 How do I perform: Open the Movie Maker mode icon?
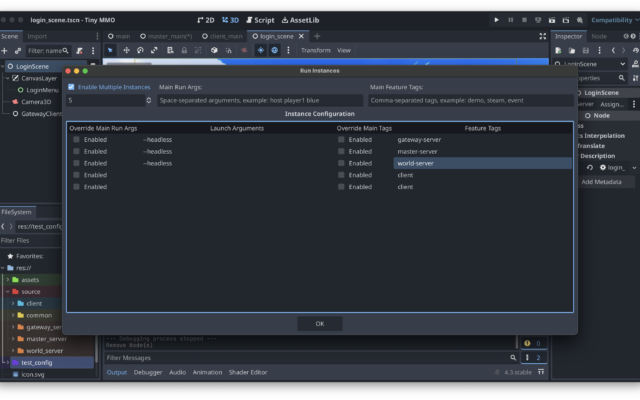click(580, 20)
